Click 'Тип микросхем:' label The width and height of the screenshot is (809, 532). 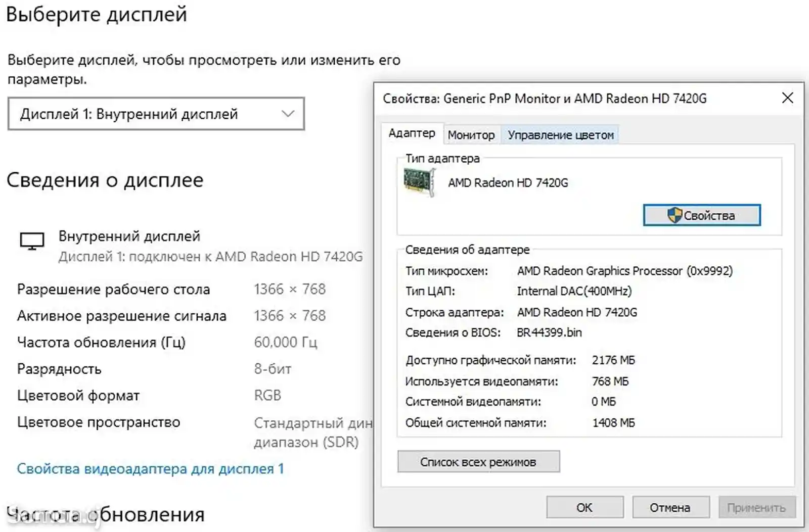pos(446,271)
